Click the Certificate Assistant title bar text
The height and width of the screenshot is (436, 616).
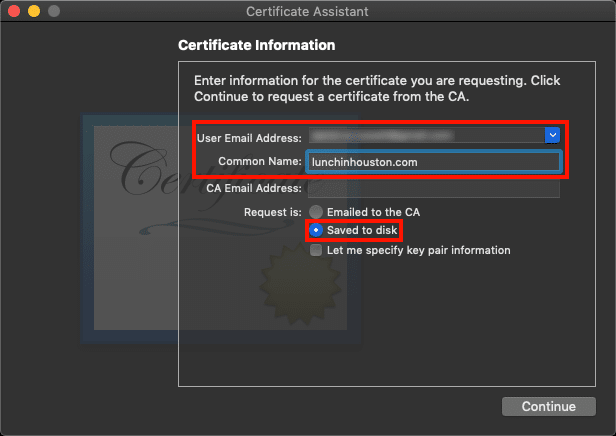[307, 12]
